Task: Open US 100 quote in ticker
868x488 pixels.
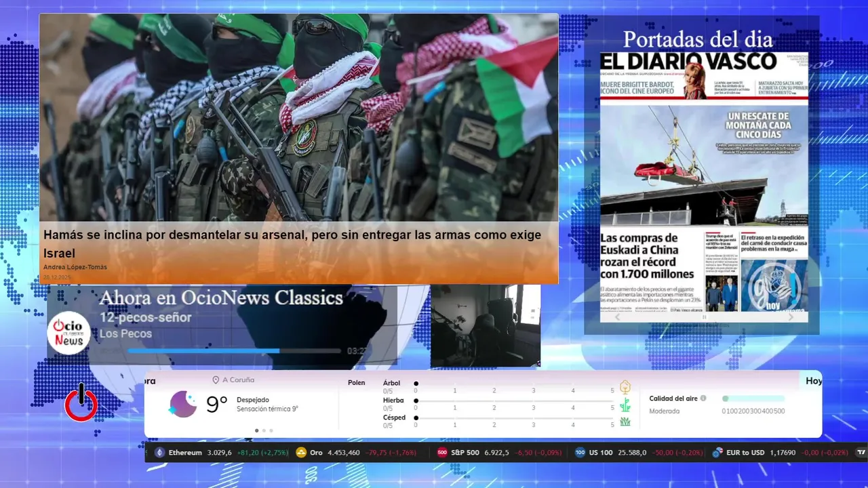Action: tap(637, 453)
